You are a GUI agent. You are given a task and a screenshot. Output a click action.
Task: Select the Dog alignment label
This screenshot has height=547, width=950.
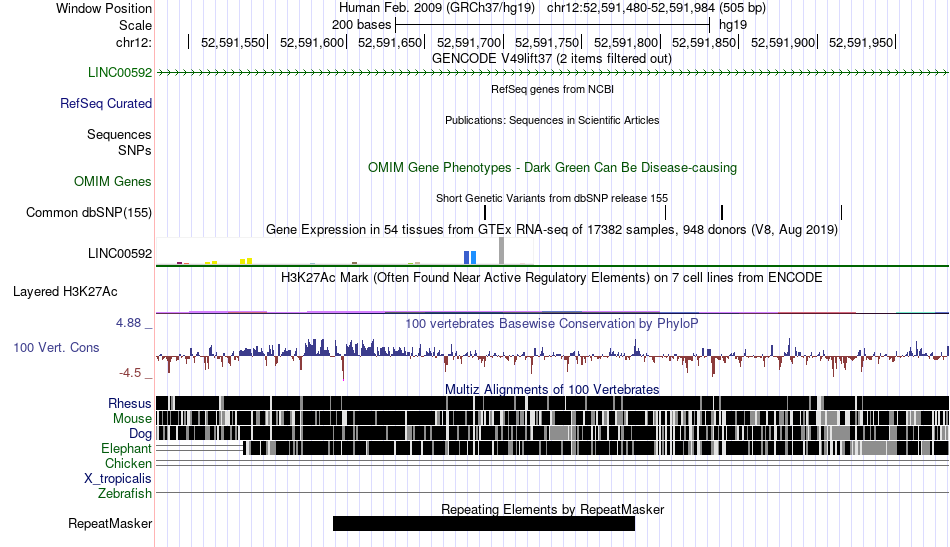click(x=140, y=434)
